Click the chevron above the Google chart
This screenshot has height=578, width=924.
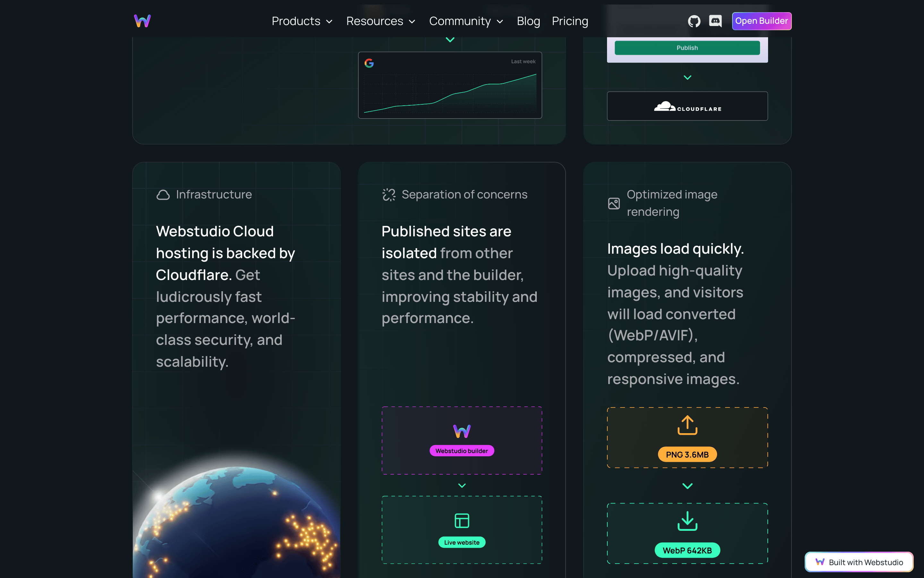point(450,40)
